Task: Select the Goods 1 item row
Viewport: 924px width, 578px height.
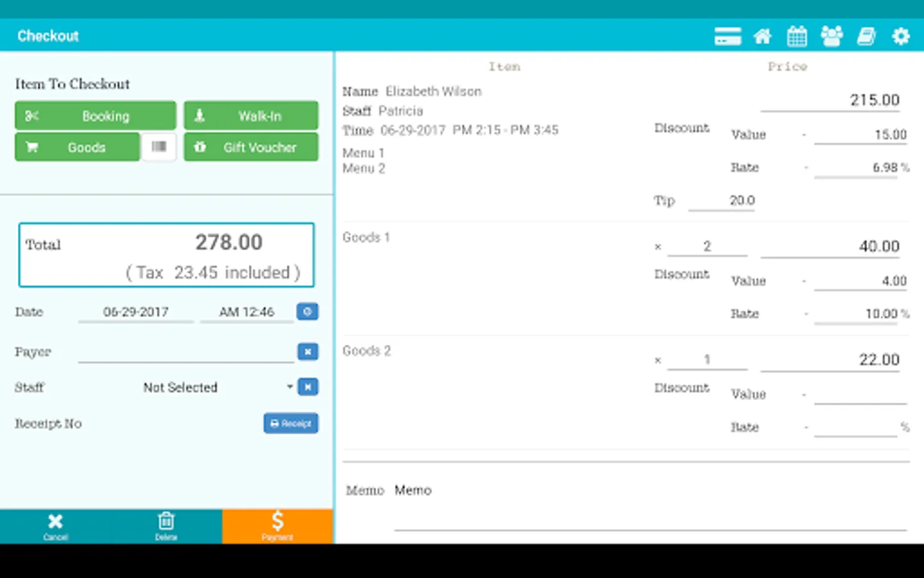Action: tap(366, 237)
